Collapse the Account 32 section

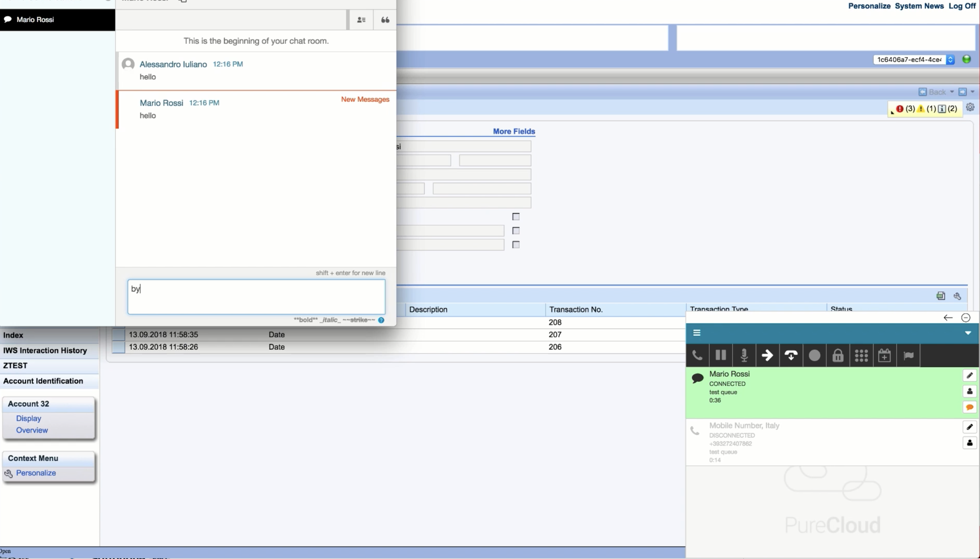pos(28,404)
